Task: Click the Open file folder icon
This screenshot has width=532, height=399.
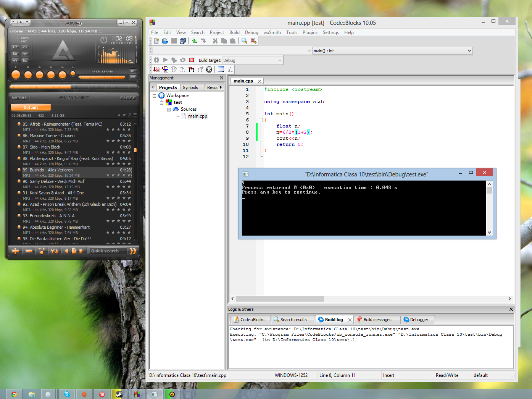Action: tap(165, 41)
